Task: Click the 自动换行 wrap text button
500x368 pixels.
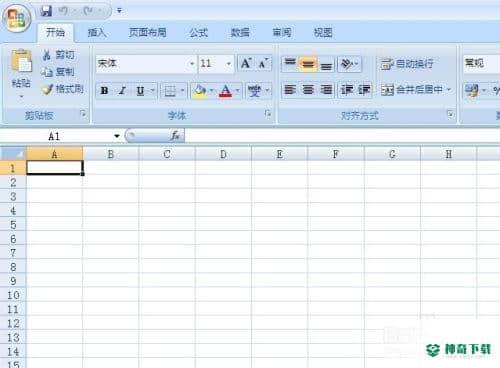Action: (407, 63)
